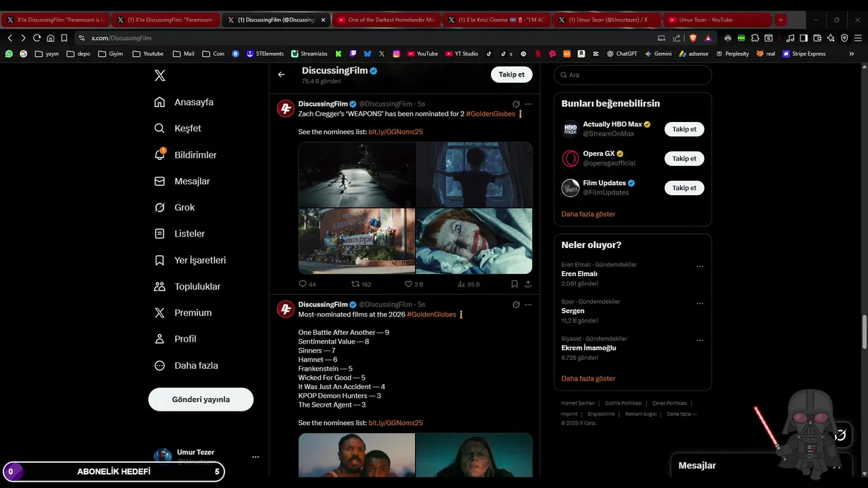Open Yer İşaretleri bookmarks
868x488 pixels.
point(190,260)
